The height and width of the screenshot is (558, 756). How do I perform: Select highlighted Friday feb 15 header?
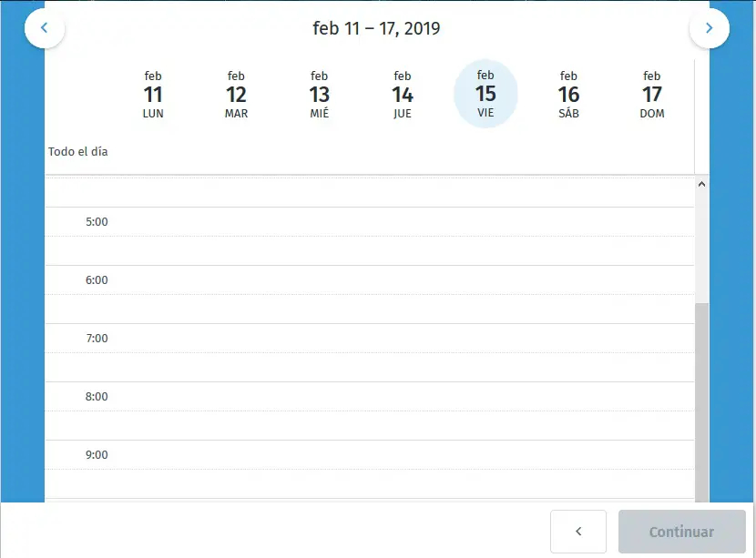pyautogui.click(x=485, y=95)
